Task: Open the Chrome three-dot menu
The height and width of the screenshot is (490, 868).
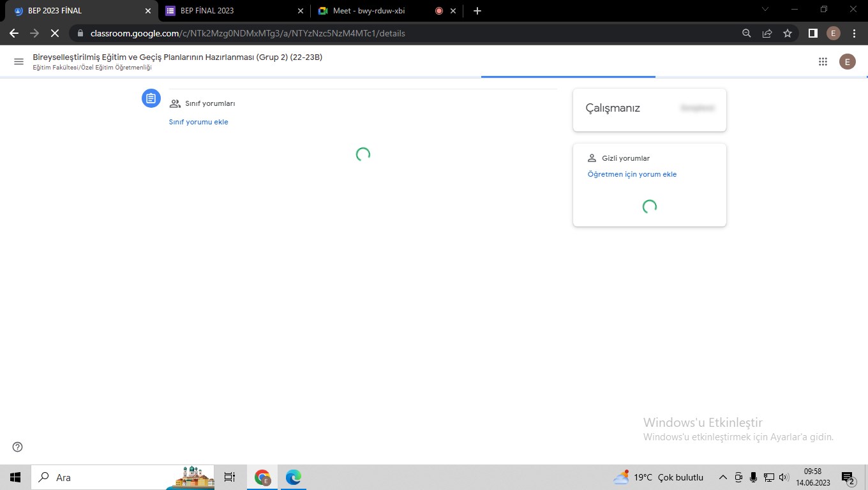Action: coord(854,33)
